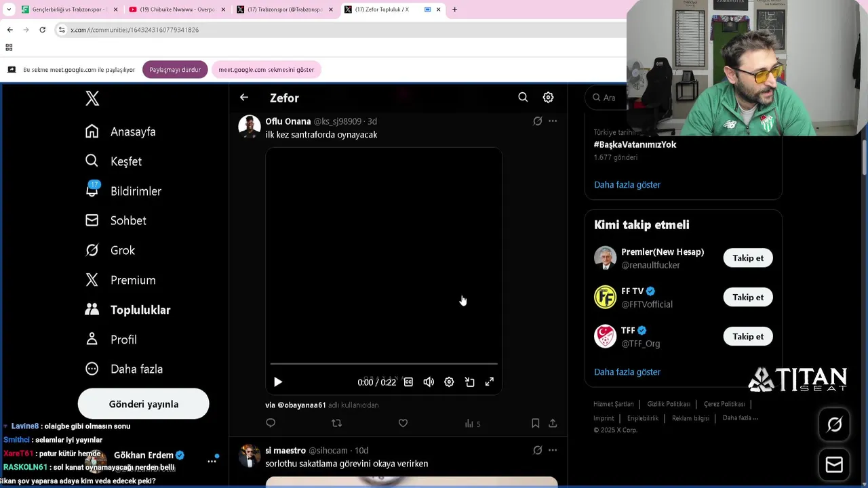Image resolution: width=868 pixels, height=488 pixels.
Task: Expand the Daha fazla menu
Action: click(x=124, y=369)
